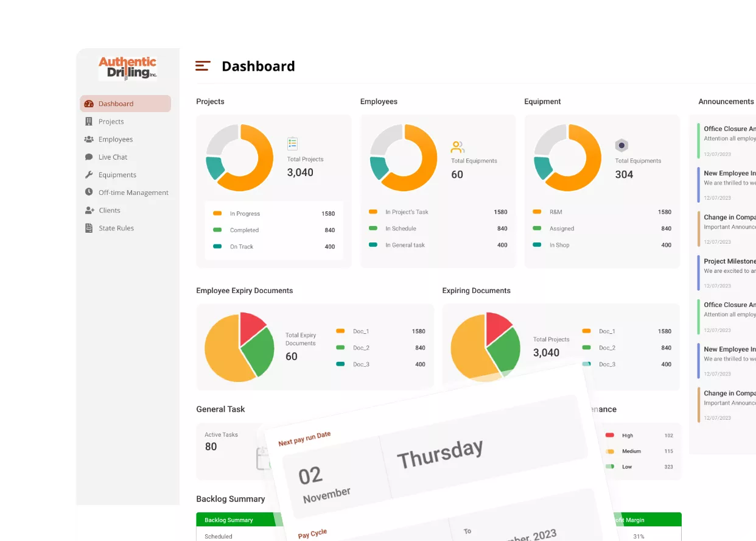
Task: Click the hexagon icon in the Equipment card
Action: (621, 146)
